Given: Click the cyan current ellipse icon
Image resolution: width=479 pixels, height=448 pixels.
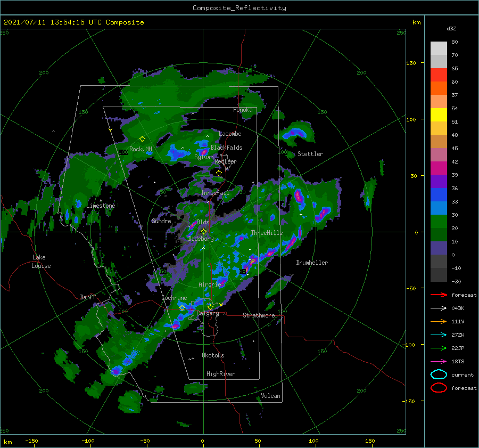Looking at the screenshot, I should point(439,374).
